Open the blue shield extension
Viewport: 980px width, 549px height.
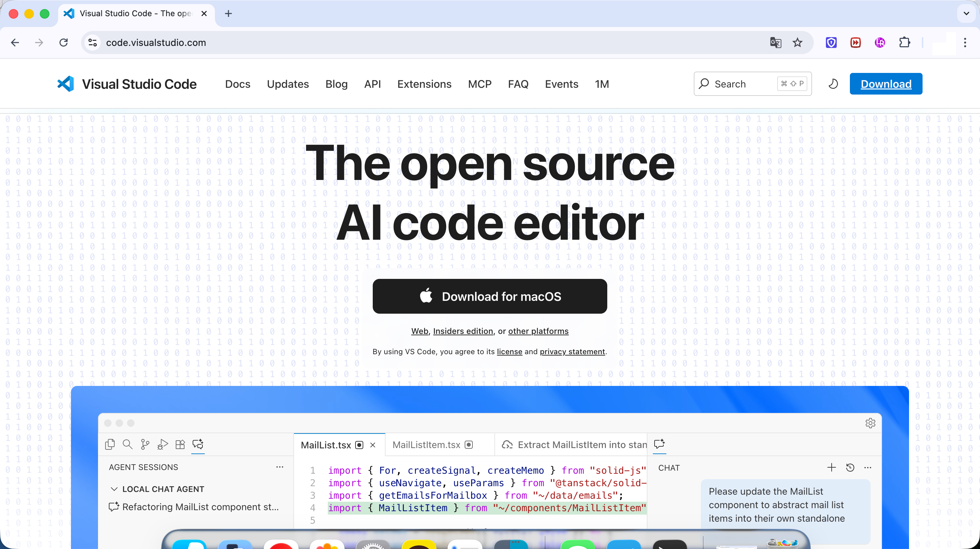831,43
